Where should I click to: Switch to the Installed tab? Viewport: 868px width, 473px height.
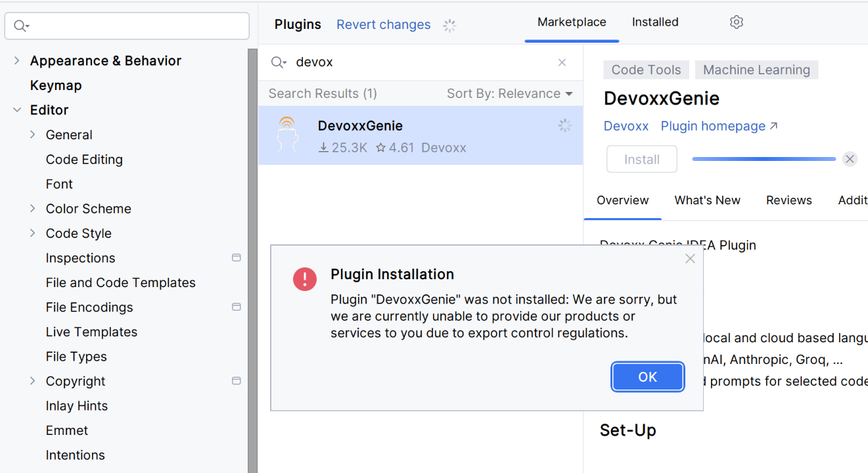pos(654,22)
